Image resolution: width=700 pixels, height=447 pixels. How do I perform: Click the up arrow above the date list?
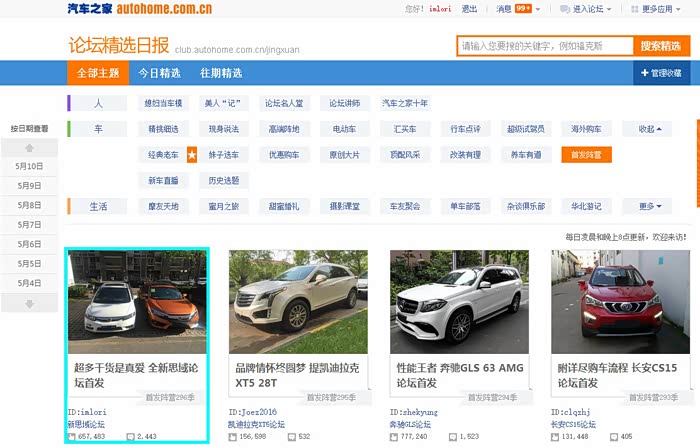[x=30, y=148]
